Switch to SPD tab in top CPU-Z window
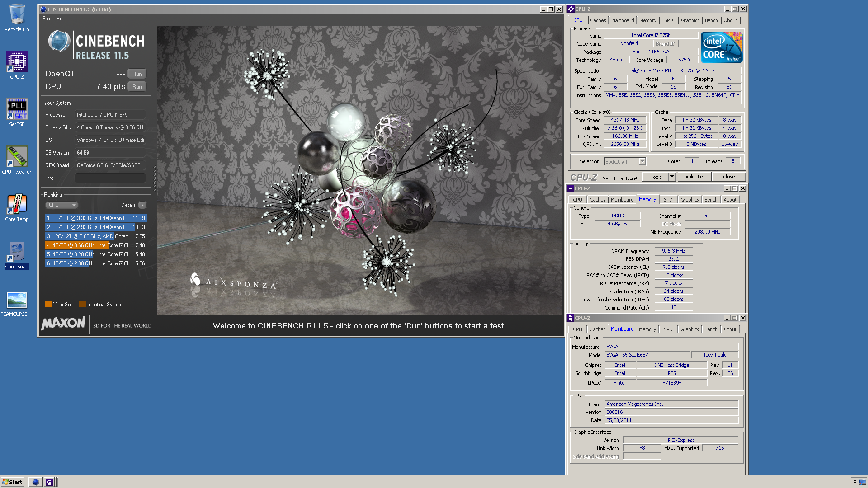868x488 pixels. coord(668,20)
